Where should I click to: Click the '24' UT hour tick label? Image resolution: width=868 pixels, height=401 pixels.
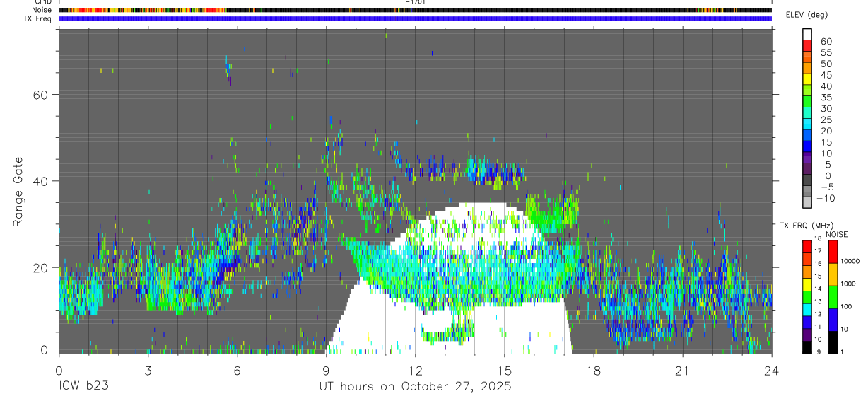click(x=771, y=371)
